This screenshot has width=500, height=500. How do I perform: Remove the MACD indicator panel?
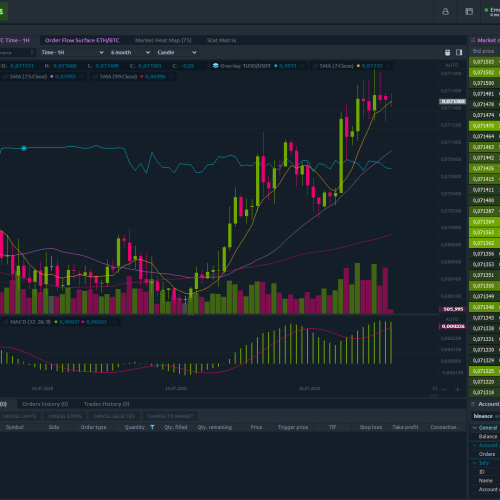click(x=115, y=322)
